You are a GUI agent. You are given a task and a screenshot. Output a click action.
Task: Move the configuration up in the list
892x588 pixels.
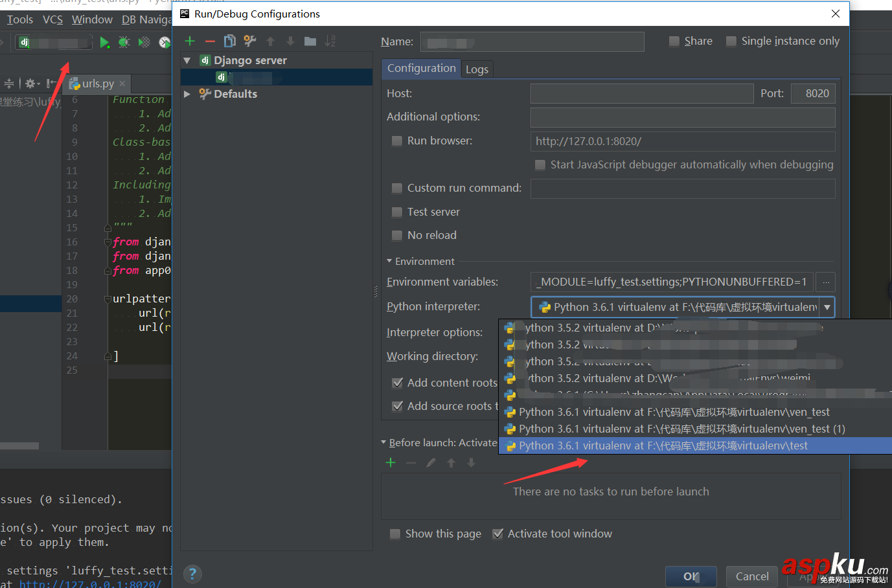[270, 41]
